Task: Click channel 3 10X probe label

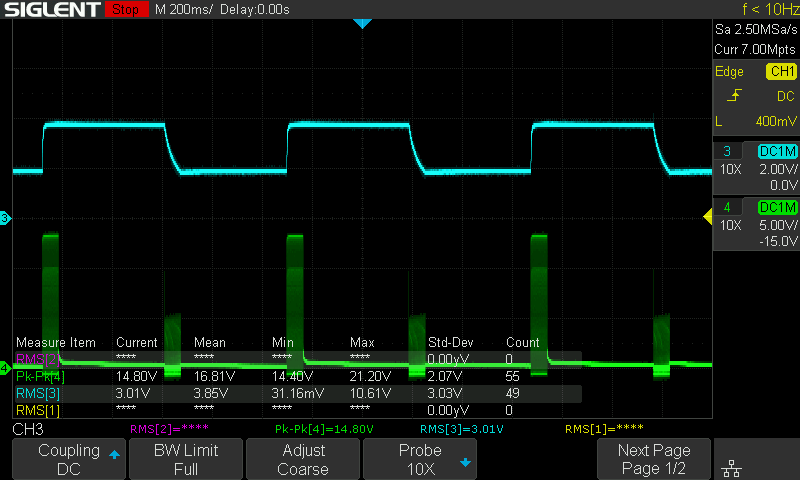Action: [x=731, y=169]
